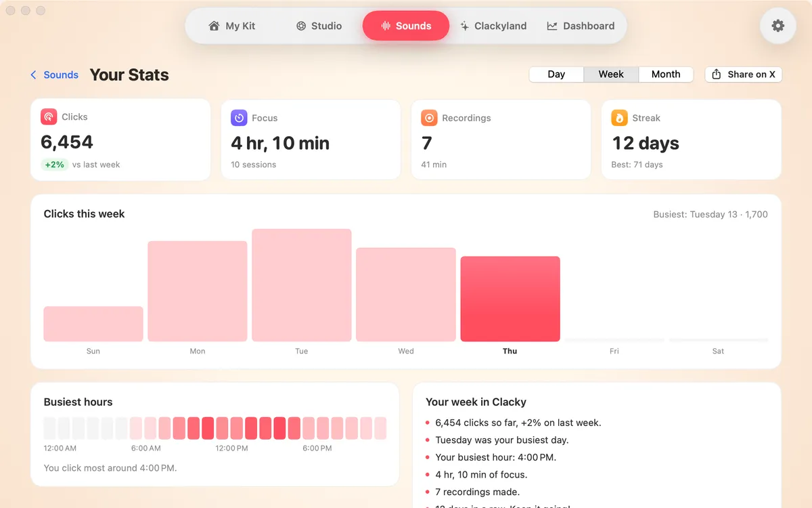Click the 'Busiest hours' heading

pos(78,402)
